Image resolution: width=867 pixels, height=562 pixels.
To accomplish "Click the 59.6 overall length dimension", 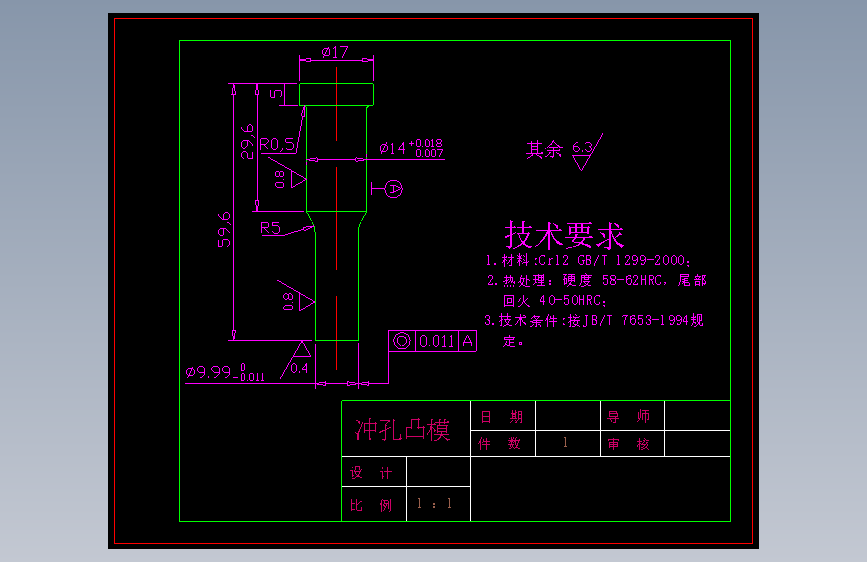I will (x=224, y=230).
